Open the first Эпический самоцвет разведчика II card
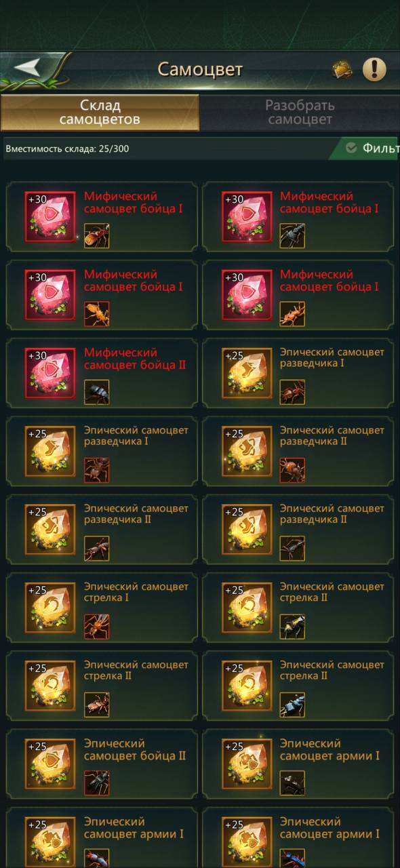The width and height of the screenshot is (400, 868). (x=298, y=451)
